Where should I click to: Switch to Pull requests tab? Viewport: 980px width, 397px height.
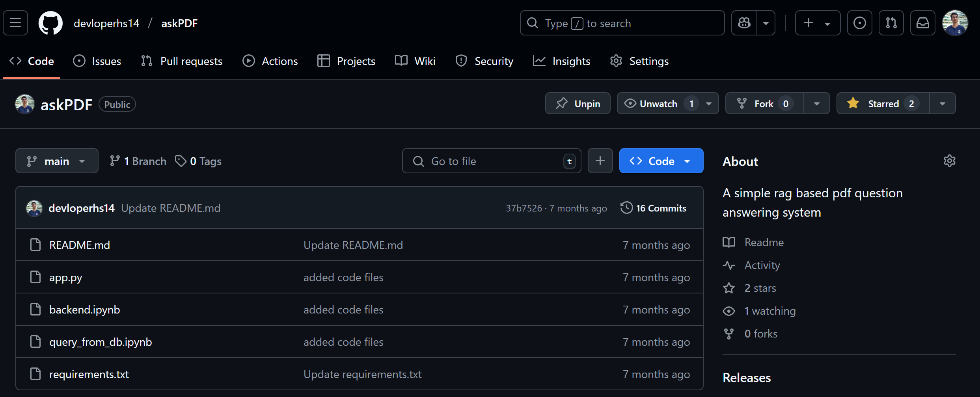tap(182, 61)
